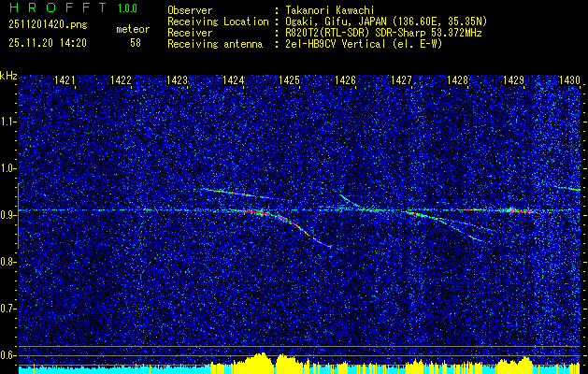Click the 1428 time axis label
Image resolution: width=588 pixels, height=374 pixels.
(x=457, y=80)
